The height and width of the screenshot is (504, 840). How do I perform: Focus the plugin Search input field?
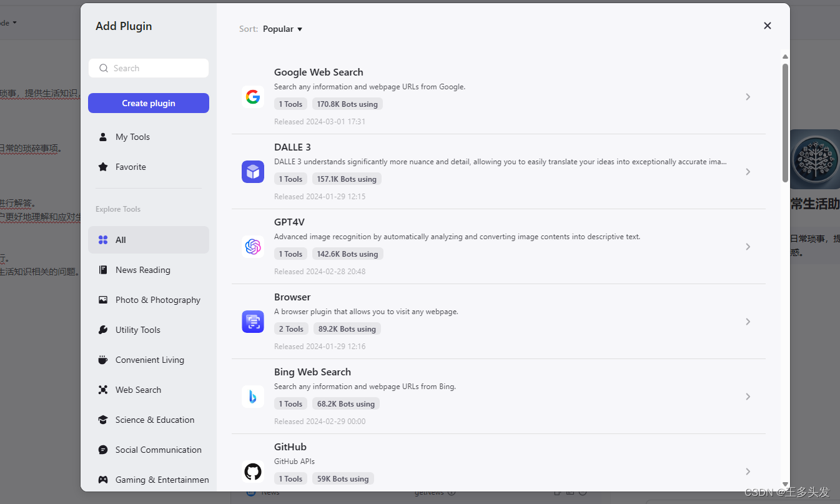(149, 68)
